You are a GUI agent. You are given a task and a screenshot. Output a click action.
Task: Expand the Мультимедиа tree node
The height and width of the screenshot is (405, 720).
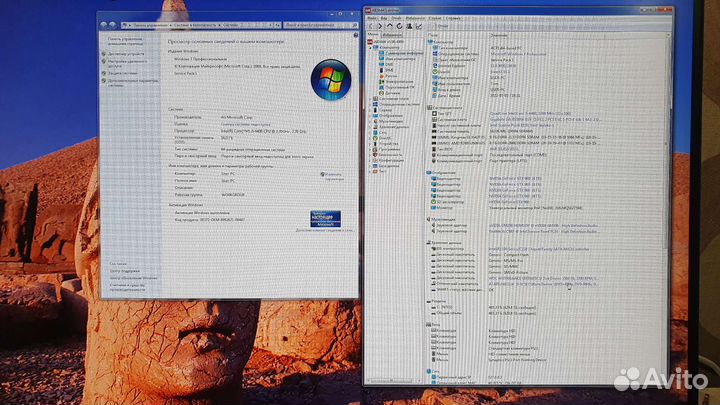(370, 121)
